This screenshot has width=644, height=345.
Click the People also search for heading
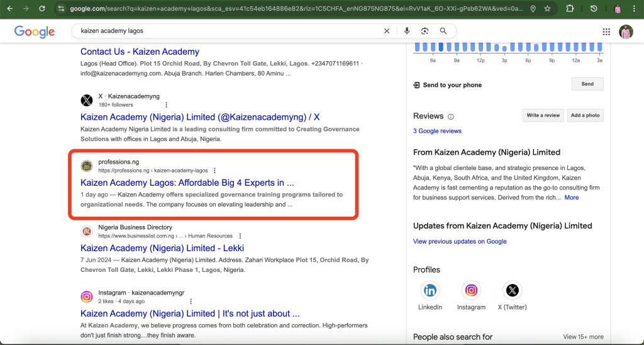coord(453,337)
